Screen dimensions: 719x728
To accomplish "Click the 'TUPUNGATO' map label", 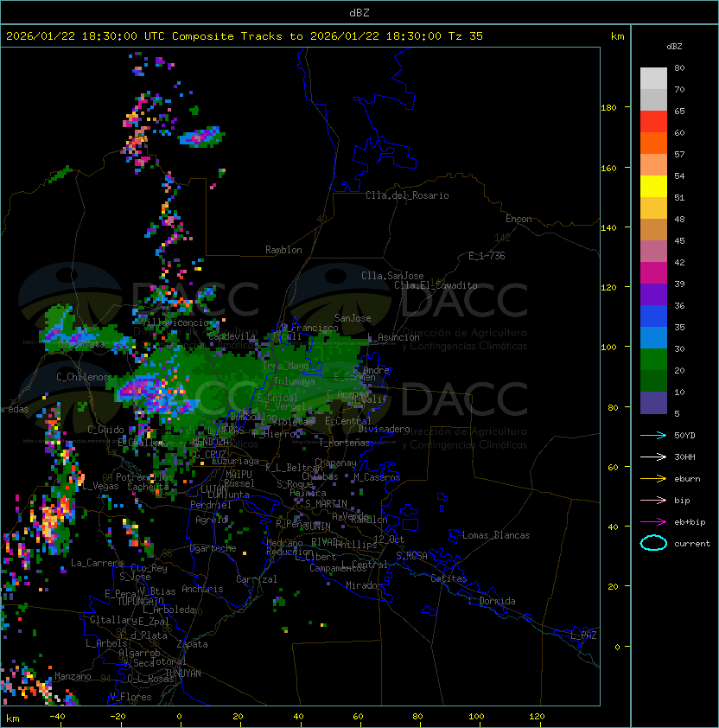I will coord(141,602).
